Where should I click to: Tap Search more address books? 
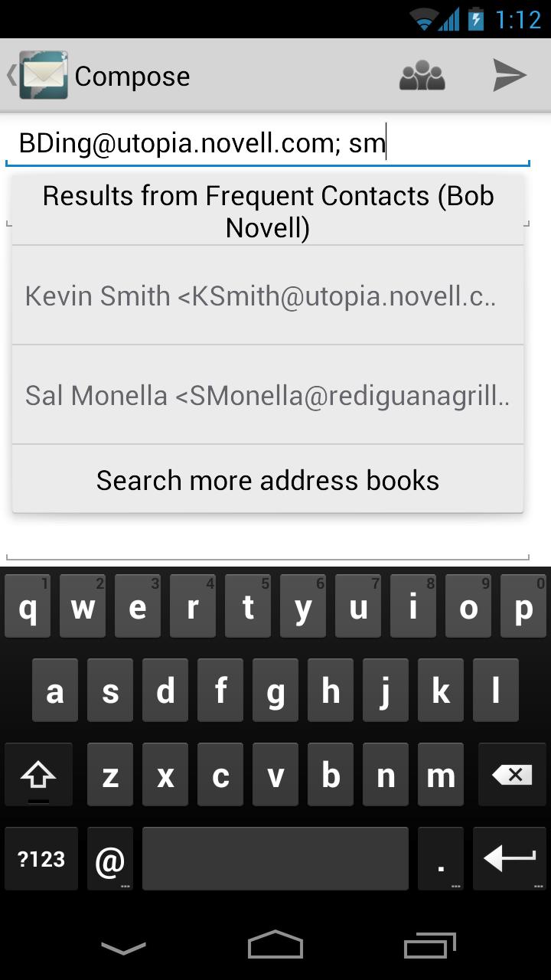[x=268, y=480]
